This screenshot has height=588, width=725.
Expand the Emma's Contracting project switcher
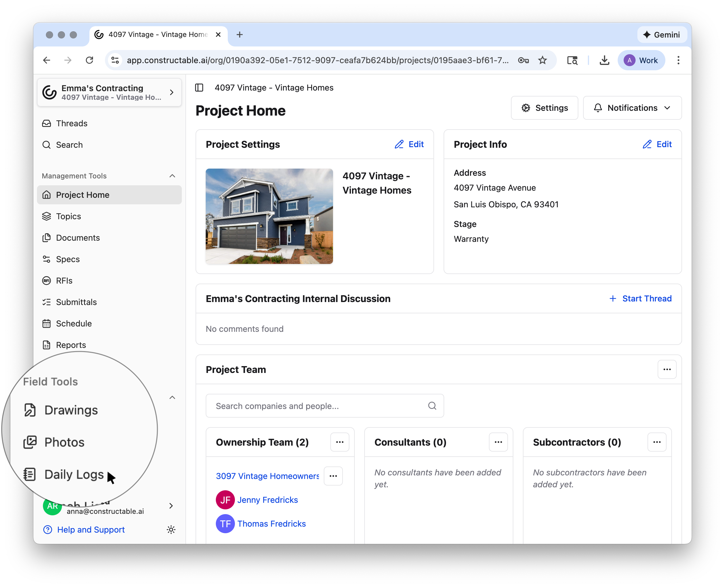point(109,92)
